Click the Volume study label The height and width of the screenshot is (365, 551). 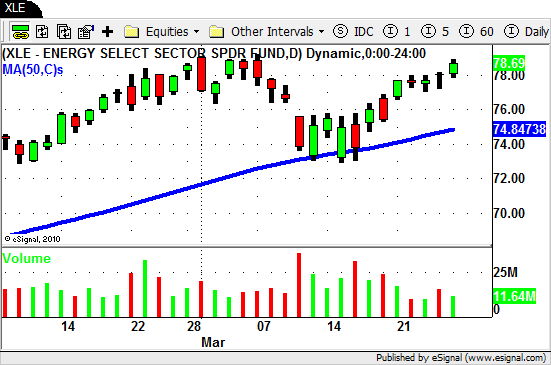pyautogui.click(x=26, y=259)
